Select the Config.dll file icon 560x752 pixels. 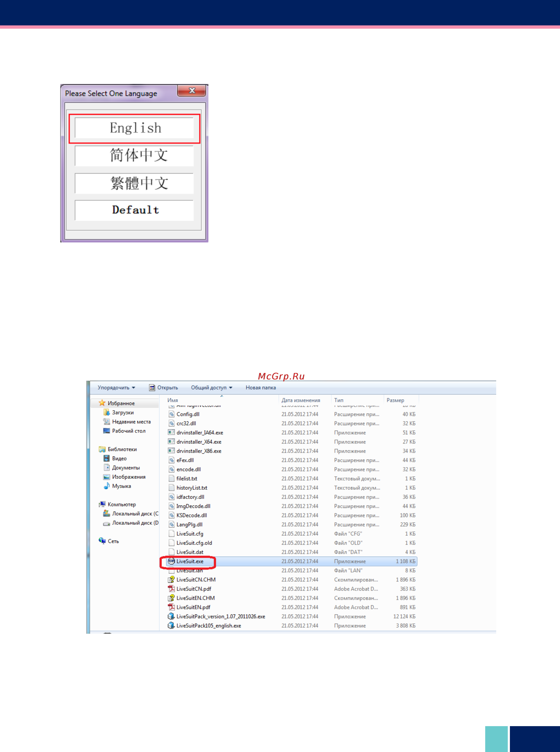[x=171, y=414]
